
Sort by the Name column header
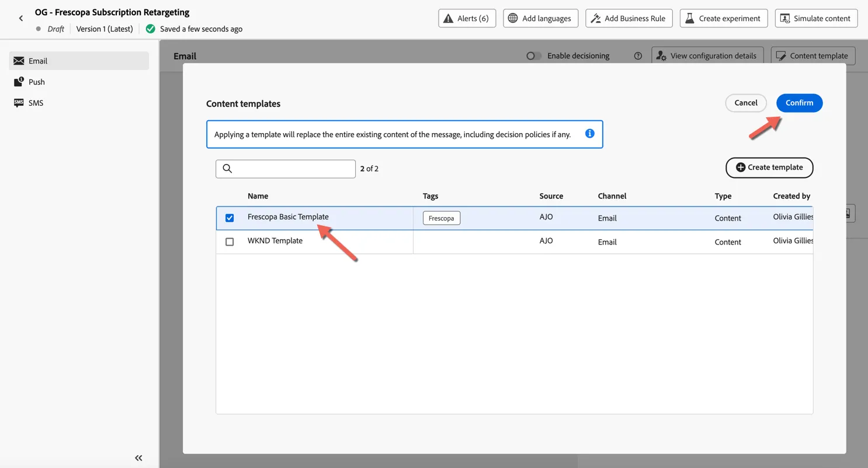[x=258, y=196]
